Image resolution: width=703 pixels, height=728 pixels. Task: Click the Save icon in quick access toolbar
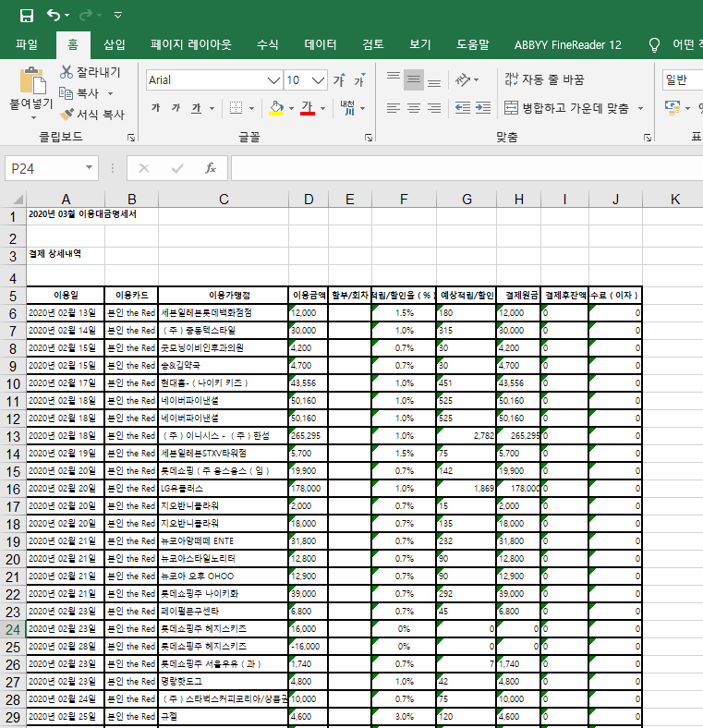[x=27, y=16]
